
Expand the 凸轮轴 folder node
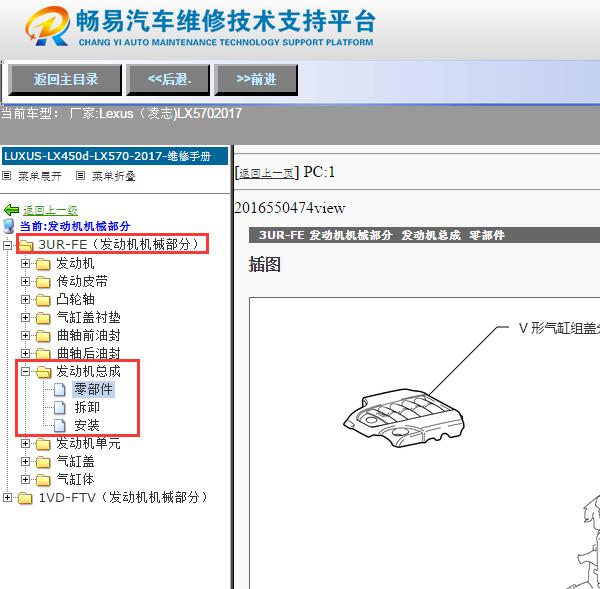[25, 299]
